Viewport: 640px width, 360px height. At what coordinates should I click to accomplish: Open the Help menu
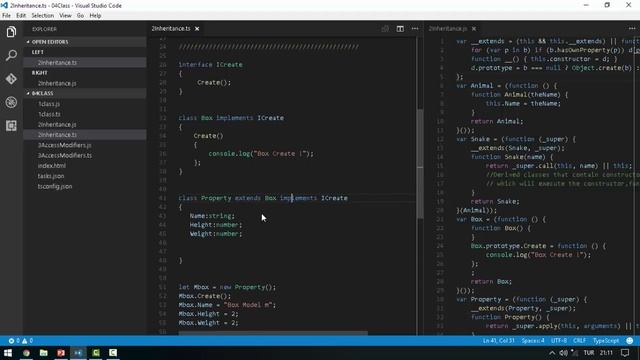95,16
